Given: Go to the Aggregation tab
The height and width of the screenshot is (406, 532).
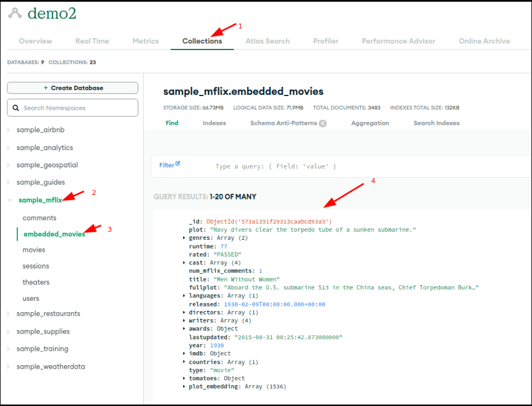Looking at the screenshot, I should 370,123.
